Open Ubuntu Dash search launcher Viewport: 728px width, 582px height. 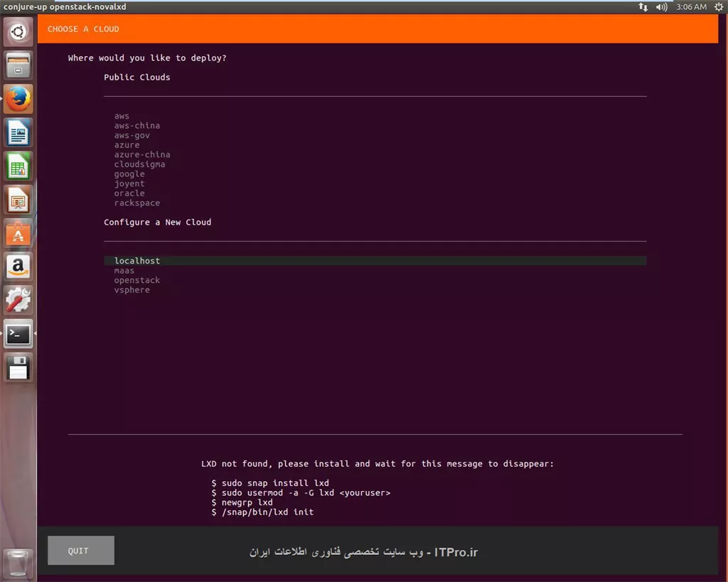[x=18, y=32]
